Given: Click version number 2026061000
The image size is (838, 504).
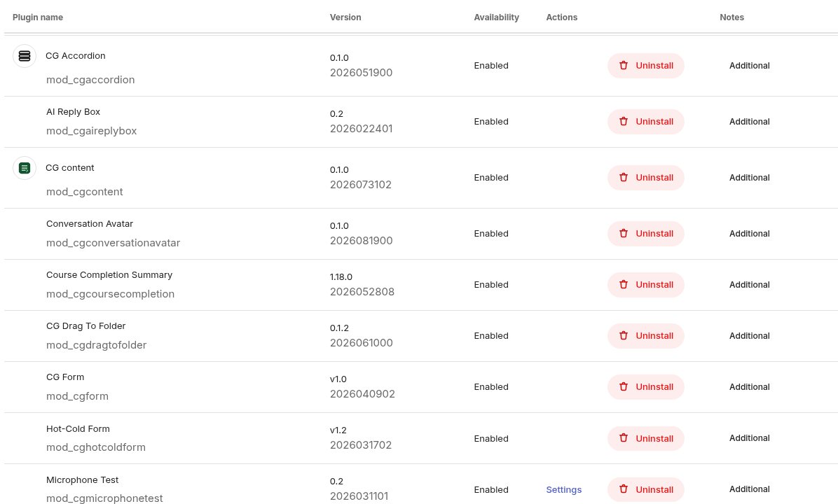Looking at the screenshot, I should pos(362,343).
